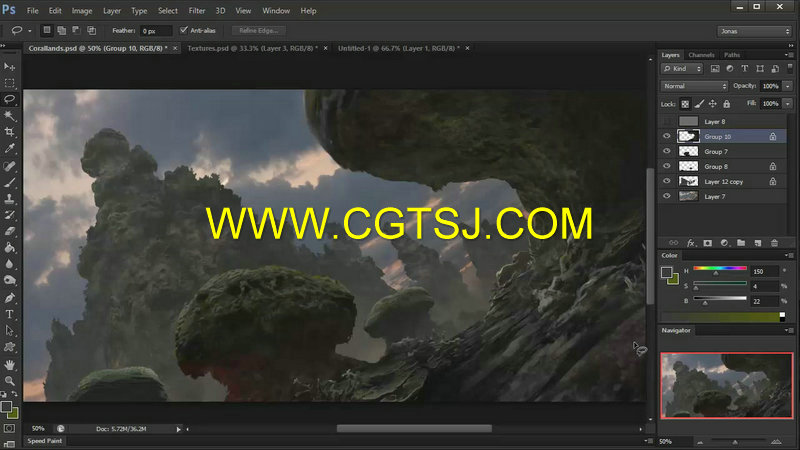
Task: Hide the Layer 12 copy layer
Action: (667, 181)
